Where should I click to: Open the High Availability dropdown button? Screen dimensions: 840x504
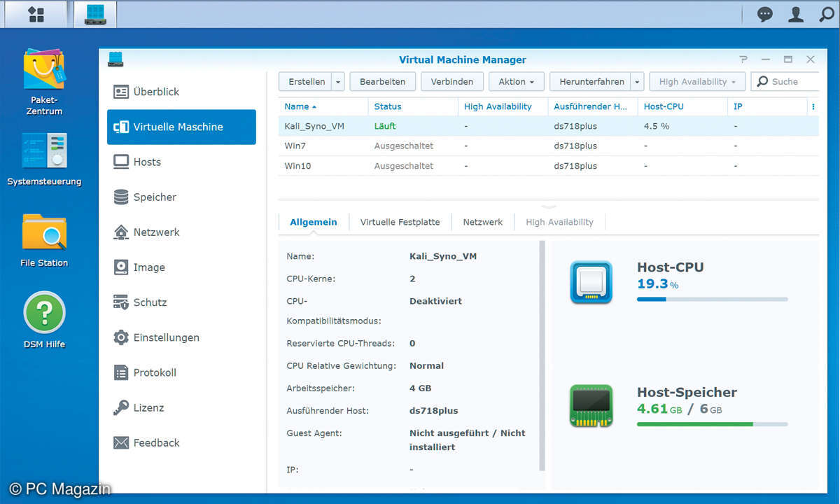[697, 82]
